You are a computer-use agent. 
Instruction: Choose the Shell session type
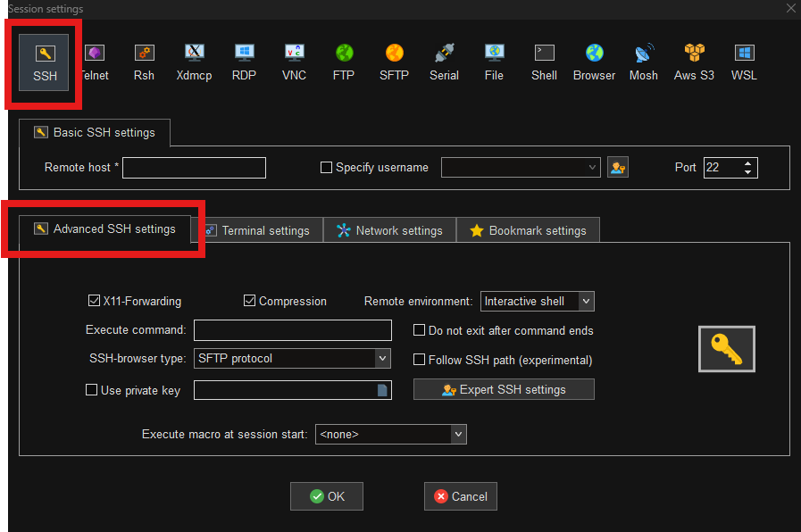click(544, 62)
